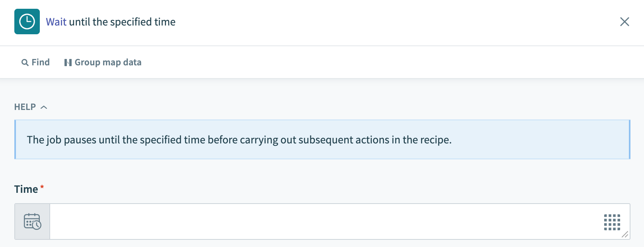Image resolution: width=644 pixels, height=247 pixels.
Task: Click the dotted grid icon inside the field
Action: (x=612, y=223)
